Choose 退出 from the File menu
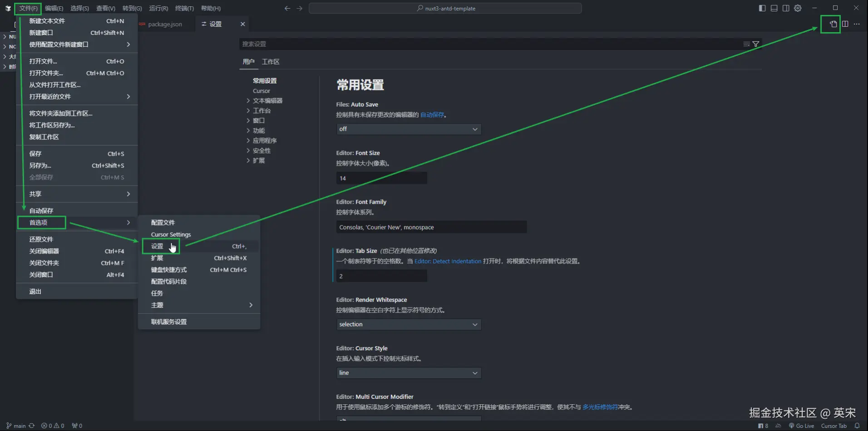The height and width of the screenshot is (431, 868). click(77, 291)
